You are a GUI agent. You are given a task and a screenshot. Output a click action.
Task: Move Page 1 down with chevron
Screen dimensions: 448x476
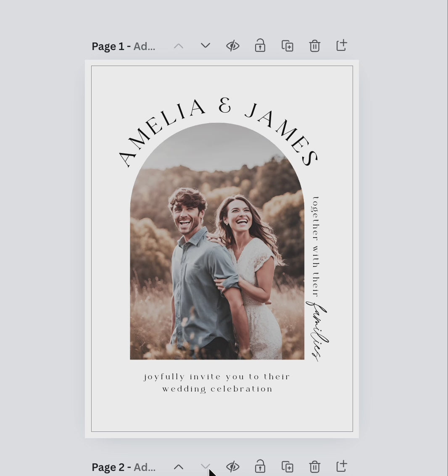tap(205, 46)
